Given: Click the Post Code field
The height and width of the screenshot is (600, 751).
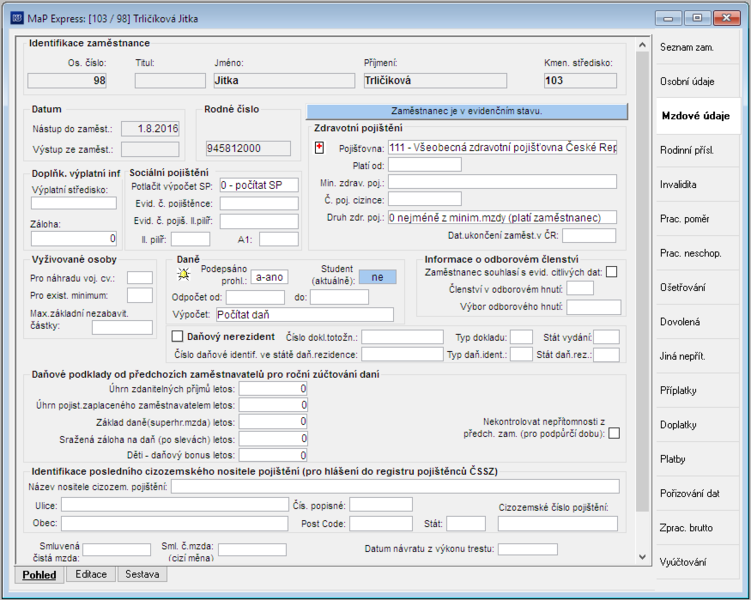Looking at the screenshot, I should click(381, 523).
